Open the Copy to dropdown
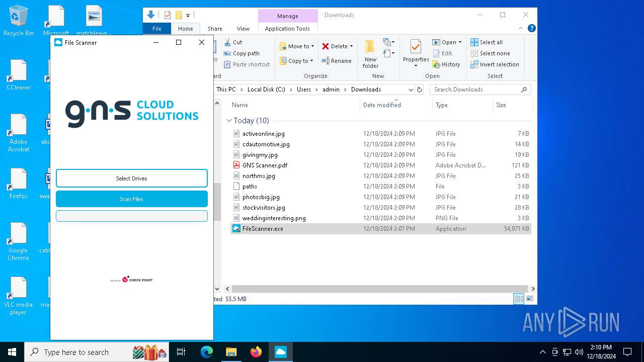This screenshot has width=644, height=362. click(x=296, y=61)
